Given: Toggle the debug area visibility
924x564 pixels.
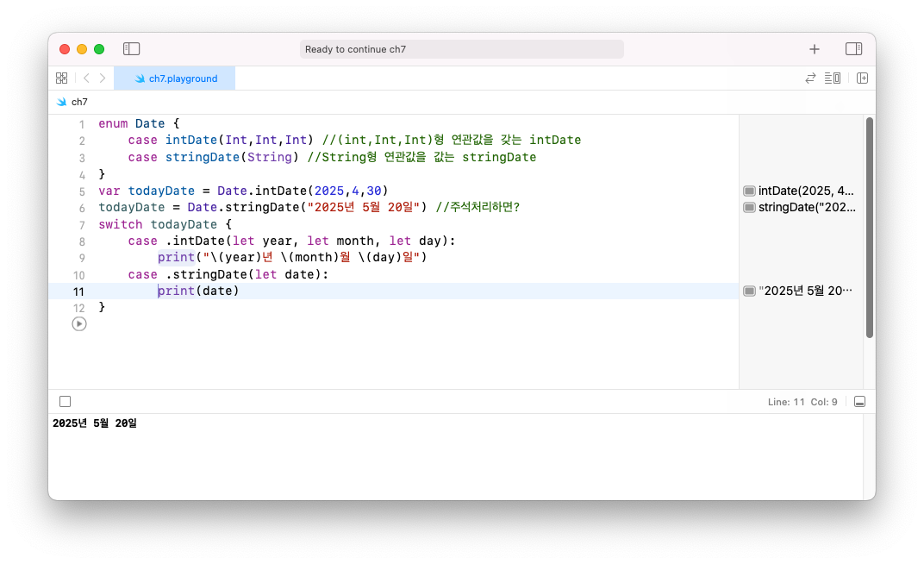Looking at the screenshot, I should 859,402.
